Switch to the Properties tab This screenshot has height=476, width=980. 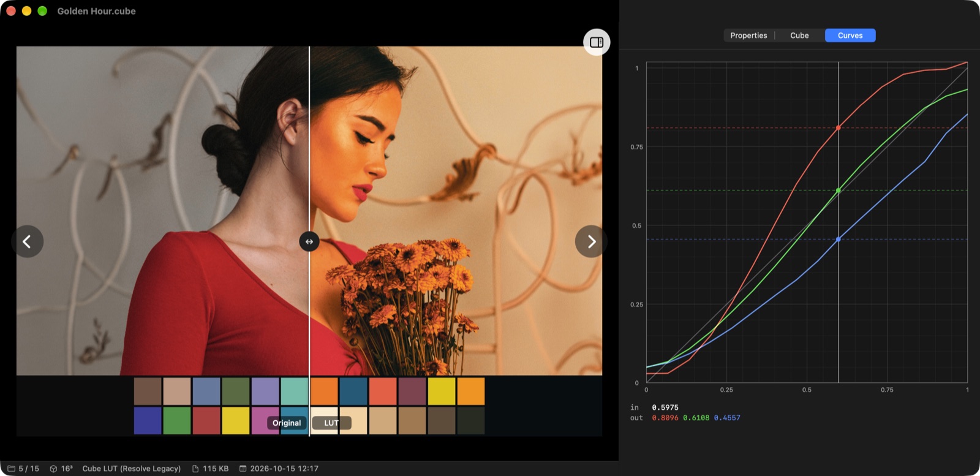pos(748,36)
